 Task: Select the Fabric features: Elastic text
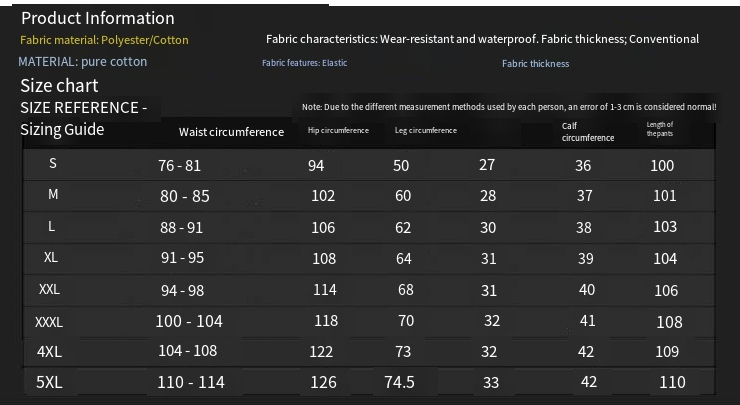coord(304,63)
